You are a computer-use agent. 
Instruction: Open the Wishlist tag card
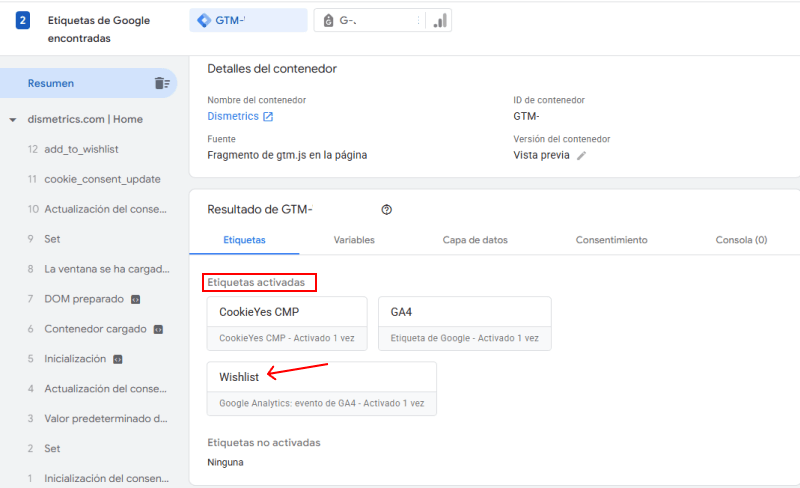tap(321, 388)
